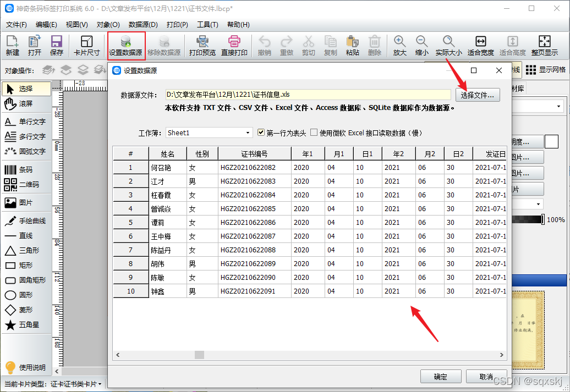Open the 工具(T) menu
The height and width of the screenshot is (392, 570).
(207, 25)
